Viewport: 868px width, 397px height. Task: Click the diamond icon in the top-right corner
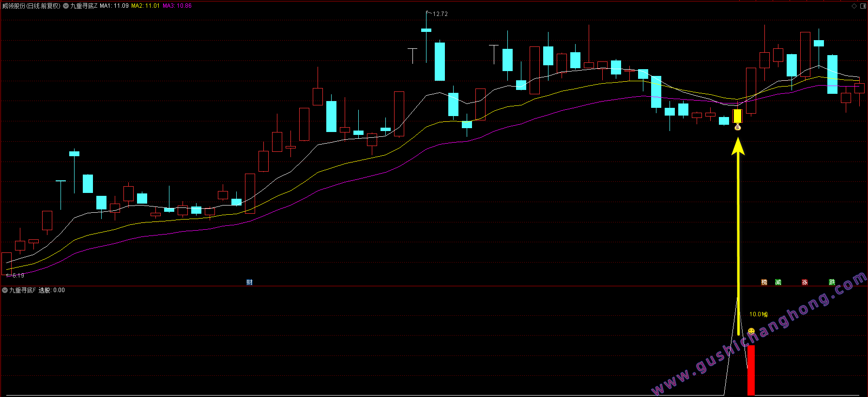[x=854, y=6]
